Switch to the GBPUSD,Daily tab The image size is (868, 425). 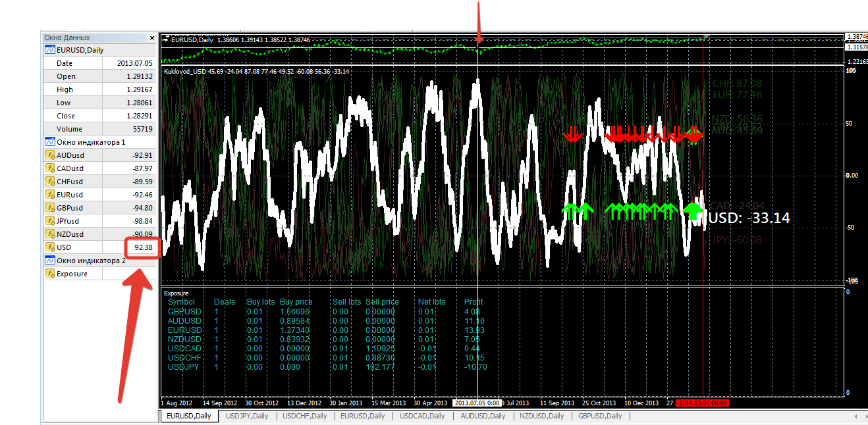pos(600,416)
